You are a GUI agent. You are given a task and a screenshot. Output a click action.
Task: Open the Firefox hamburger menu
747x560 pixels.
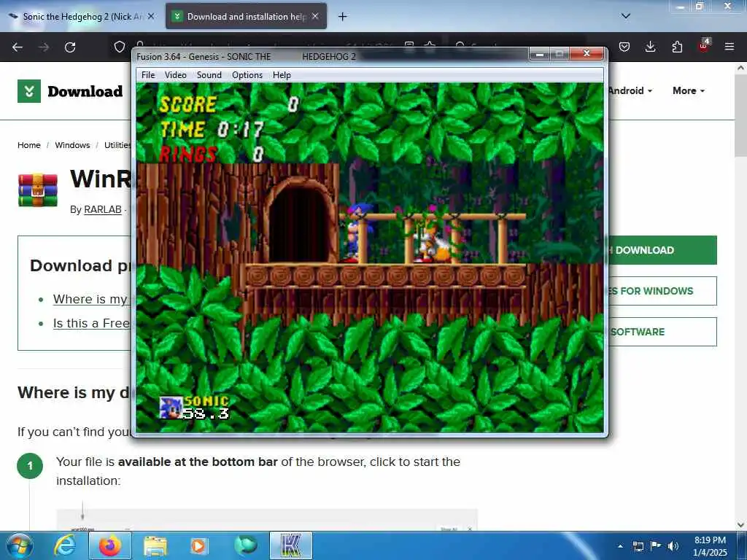coord(729,47)
